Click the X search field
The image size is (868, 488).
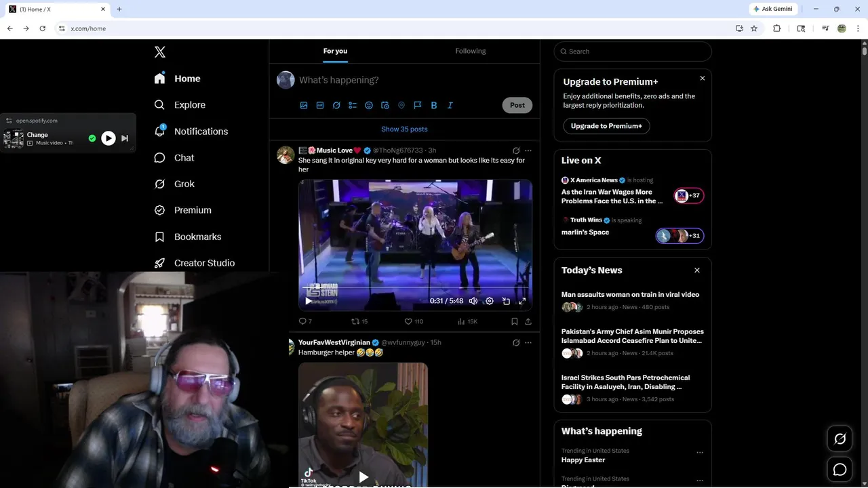[633, 52]
